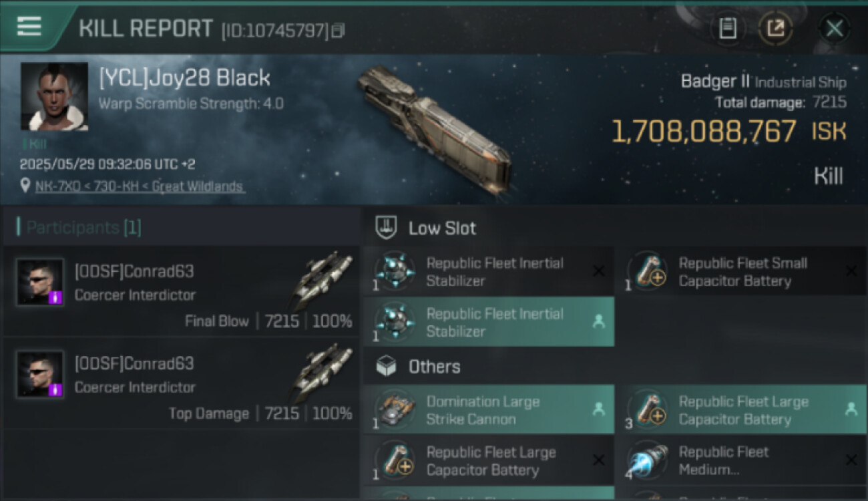The width and height of the screenshot is (868, 501).
Task: Copy the kill report ID
Action: pyautogui.click(x=338, y=31)
